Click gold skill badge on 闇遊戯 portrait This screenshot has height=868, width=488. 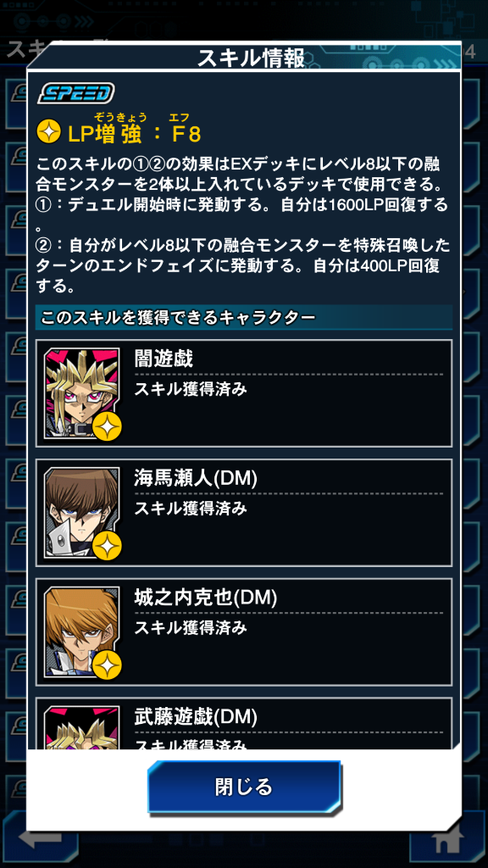coord(107,426)
